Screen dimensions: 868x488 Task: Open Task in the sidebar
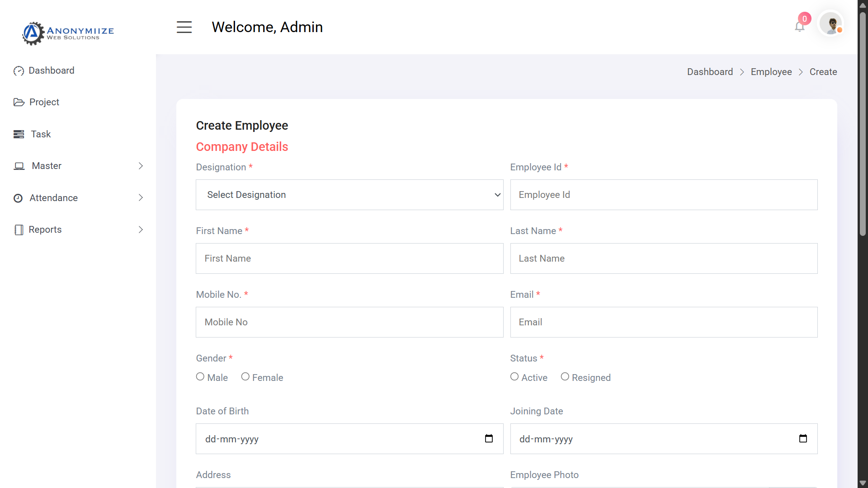[41, 134]
